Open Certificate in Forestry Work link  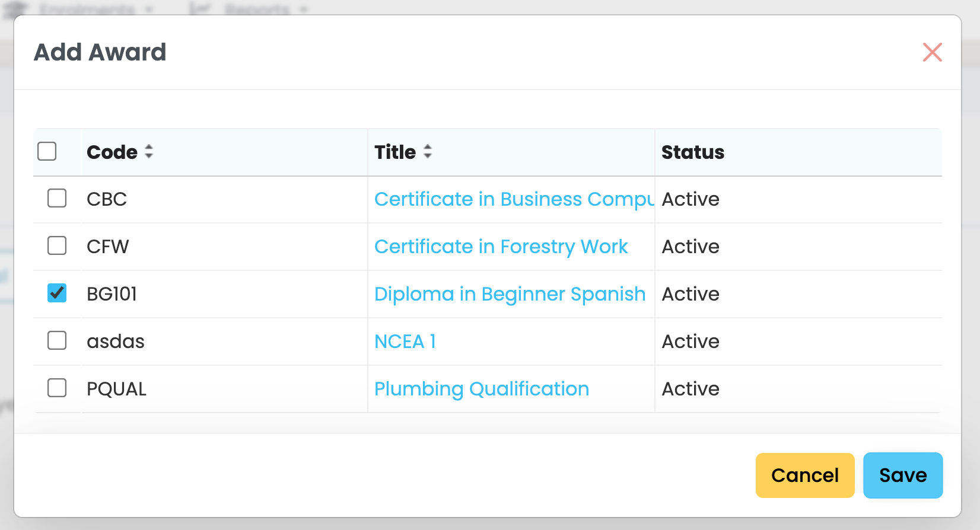[501, 247]
